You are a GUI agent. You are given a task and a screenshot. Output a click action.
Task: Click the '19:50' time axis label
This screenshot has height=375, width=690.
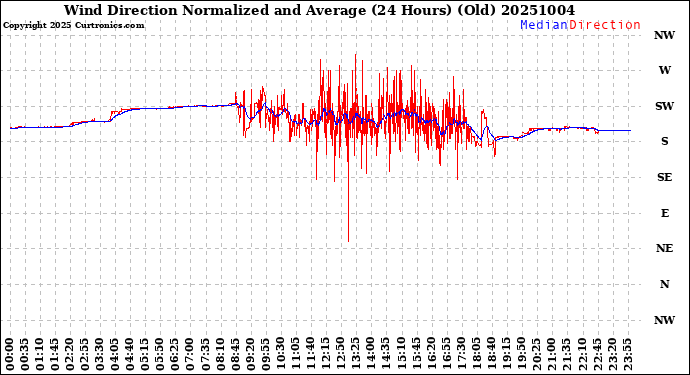(x=521, y=355)
